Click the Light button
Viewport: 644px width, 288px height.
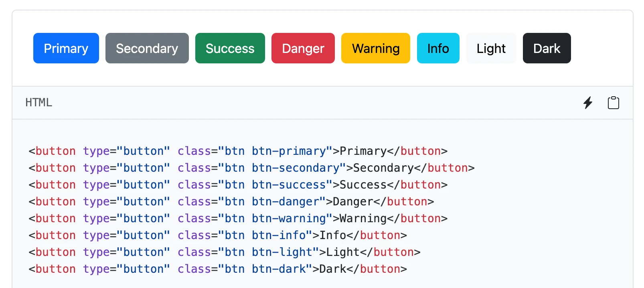pyautogui.click(x=491, y=48)
